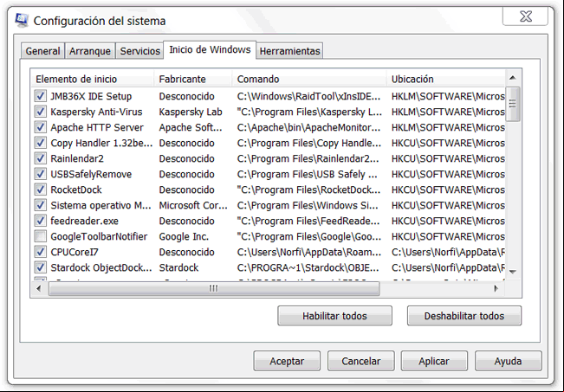Click the vertical scrollbar up arrow

coord(513,78)
